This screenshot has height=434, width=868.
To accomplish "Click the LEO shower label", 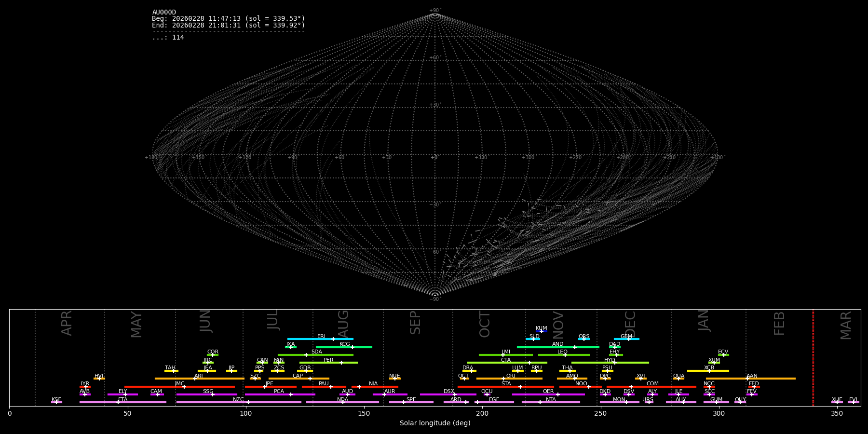I will (563, 352).
